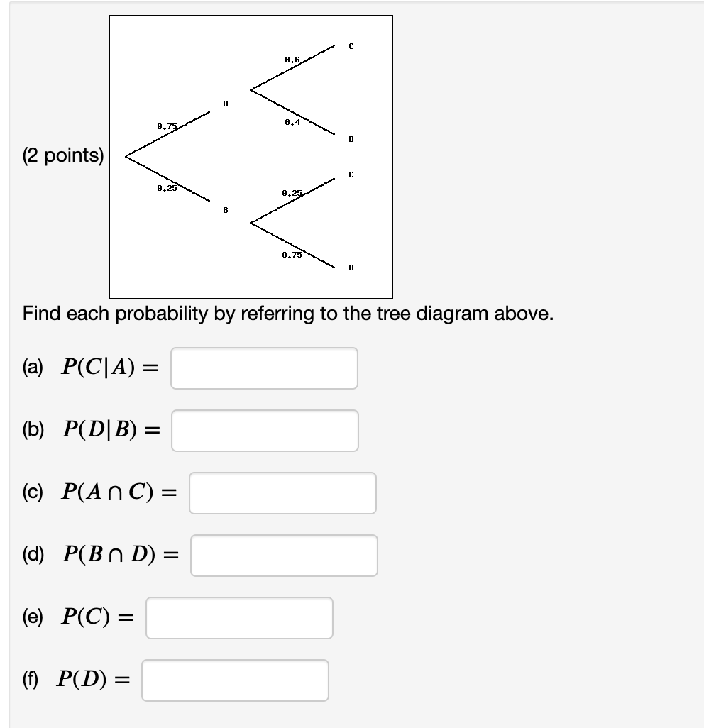Click inside the P(C) answer field

pyautogui.click(x=239, y=618)
